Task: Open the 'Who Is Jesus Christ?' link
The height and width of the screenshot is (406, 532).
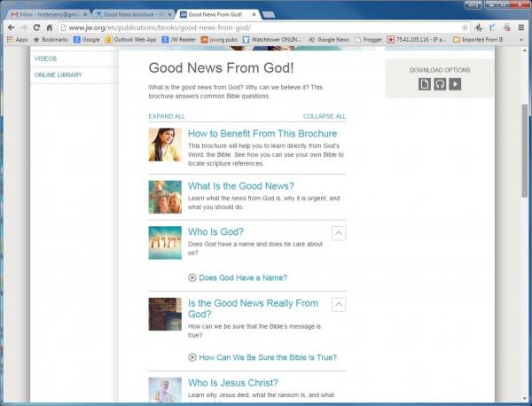Action: [233, 383]
